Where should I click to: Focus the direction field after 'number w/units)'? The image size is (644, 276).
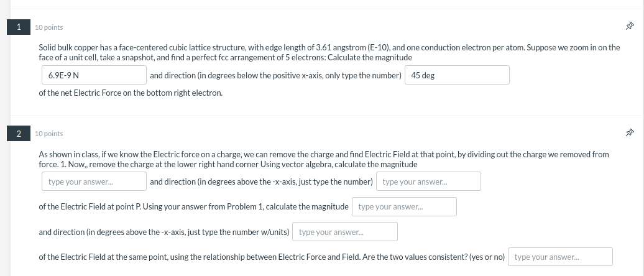(344, 232)
